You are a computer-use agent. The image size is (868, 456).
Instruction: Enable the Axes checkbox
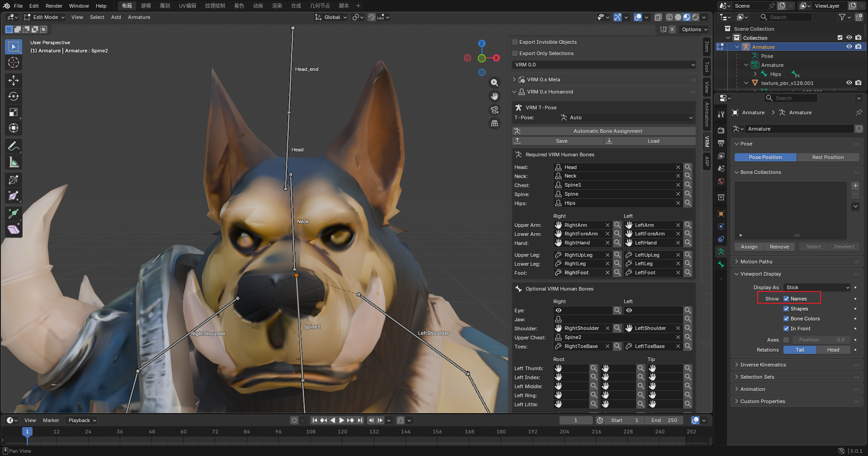coord(786,340)
